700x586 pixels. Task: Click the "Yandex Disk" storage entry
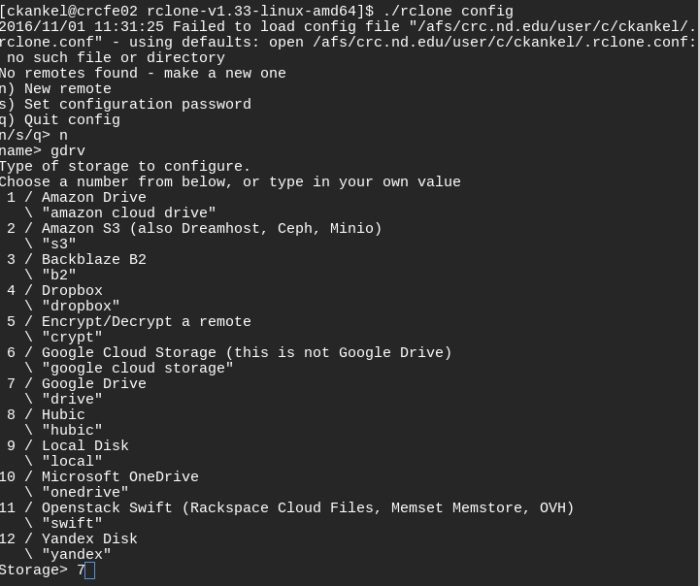point(89,539)
